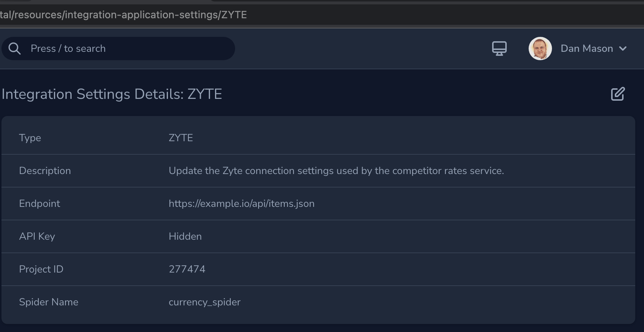Viewport: 644px width, 332px height.
Task: Click the API Key row labeled Hidden
Action: [x=185, y=236]
